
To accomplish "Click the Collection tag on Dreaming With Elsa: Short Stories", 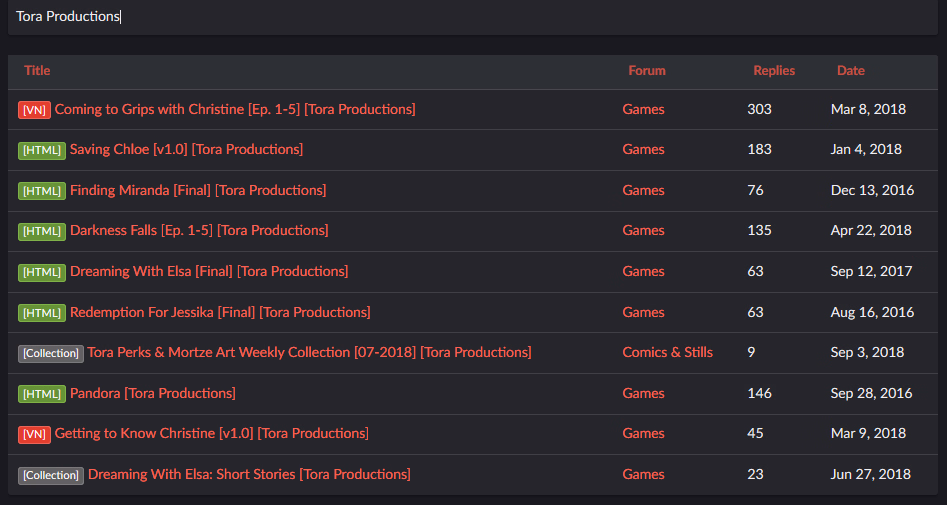I will click(x=51, y=475).
